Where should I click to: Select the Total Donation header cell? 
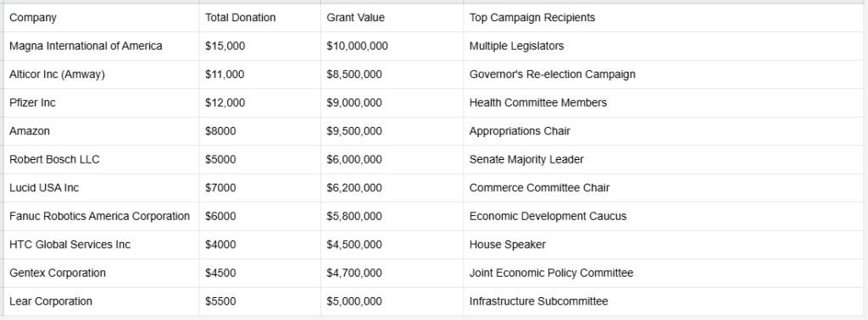(259, 18)
